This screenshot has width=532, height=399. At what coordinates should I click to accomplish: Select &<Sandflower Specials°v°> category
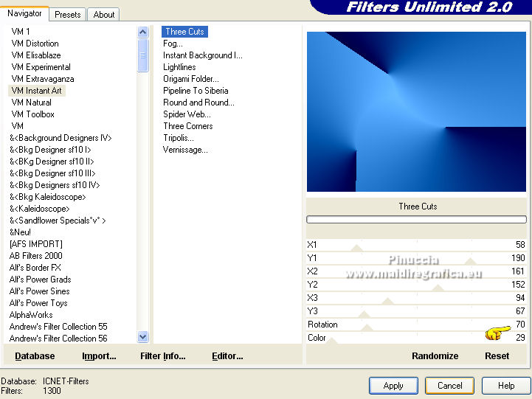58,221
